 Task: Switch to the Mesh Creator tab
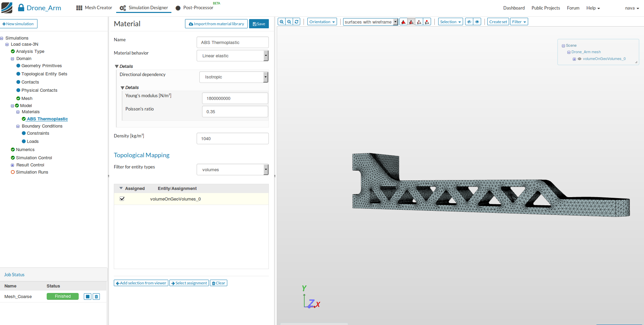click(x=94, y=8)
